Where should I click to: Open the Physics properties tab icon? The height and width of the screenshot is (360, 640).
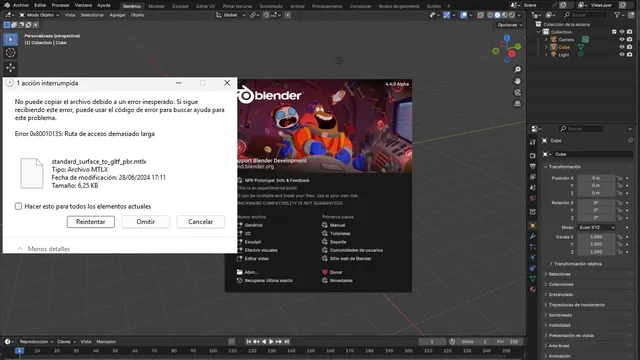point(533,258)
